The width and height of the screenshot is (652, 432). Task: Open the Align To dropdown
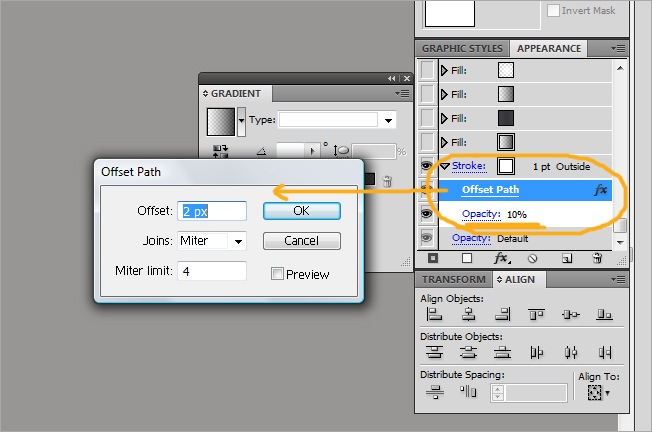coord(598,393)
